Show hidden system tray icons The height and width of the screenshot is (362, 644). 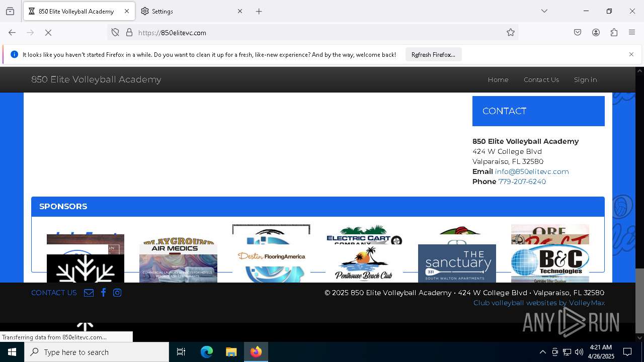pos(542,352)
